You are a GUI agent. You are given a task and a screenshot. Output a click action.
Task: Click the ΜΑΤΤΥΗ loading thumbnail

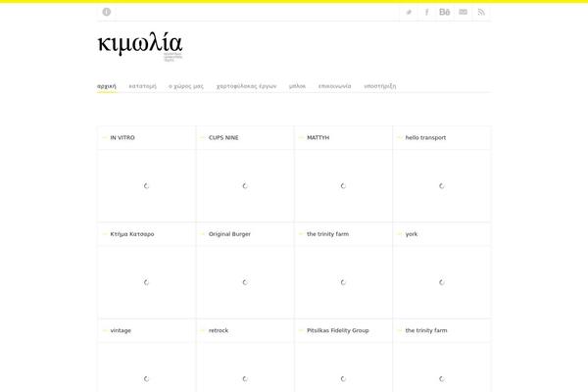[x=343, y=185]
